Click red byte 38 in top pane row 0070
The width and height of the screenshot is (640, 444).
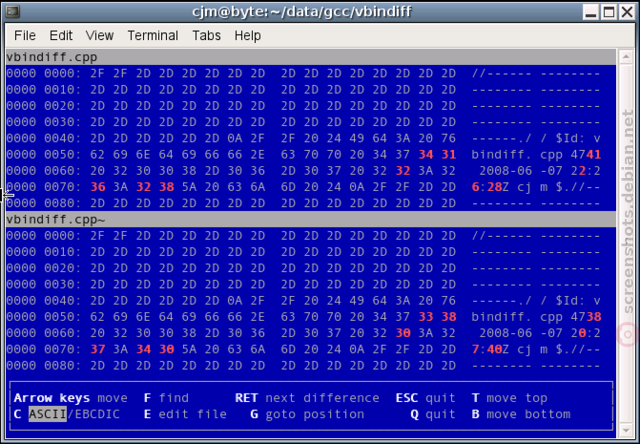point(166,187)
